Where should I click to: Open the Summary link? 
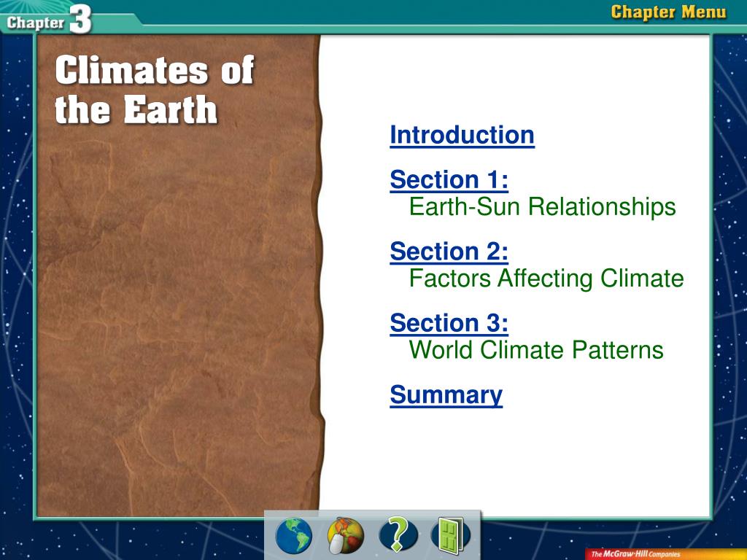[446, 395]
